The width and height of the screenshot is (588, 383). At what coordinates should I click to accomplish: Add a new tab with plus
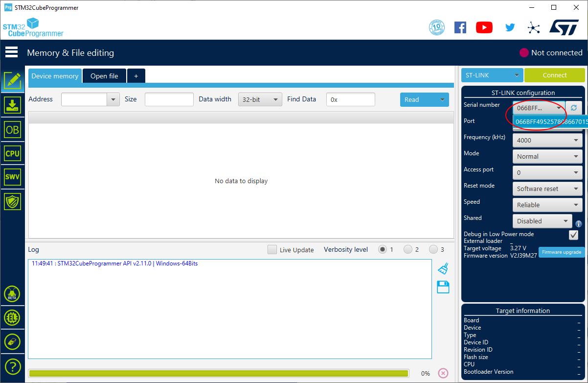pyautogui.click(x=136, y=76)
